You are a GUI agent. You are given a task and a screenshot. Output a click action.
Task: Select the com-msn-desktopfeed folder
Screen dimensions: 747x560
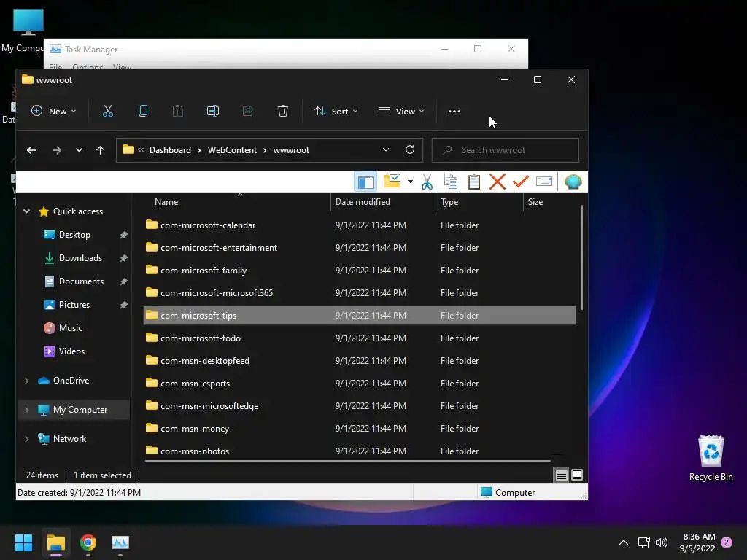(x=359, y=360)
